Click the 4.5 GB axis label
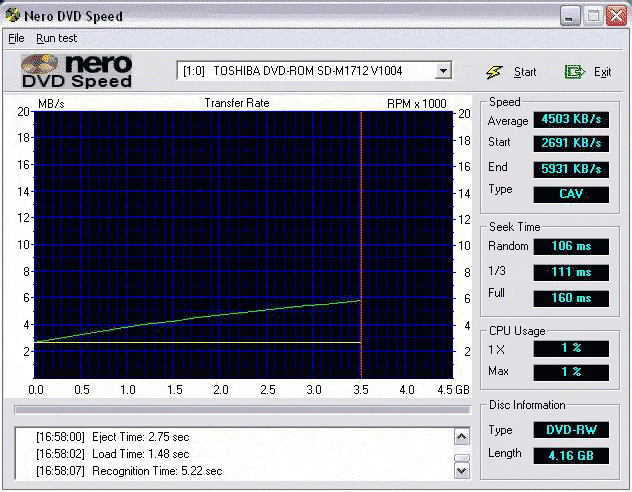The width and height of the screenshot is (632, 492). [453, 390]
